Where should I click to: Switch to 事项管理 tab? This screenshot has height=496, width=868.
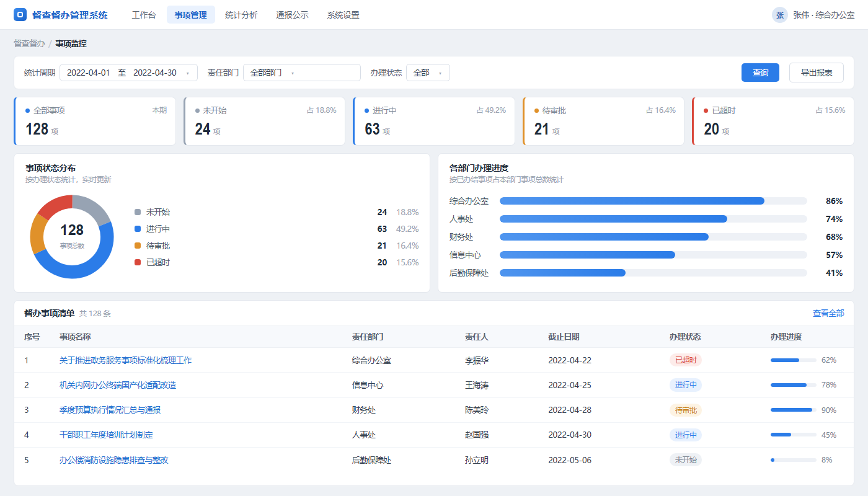[x=191, y=15]
